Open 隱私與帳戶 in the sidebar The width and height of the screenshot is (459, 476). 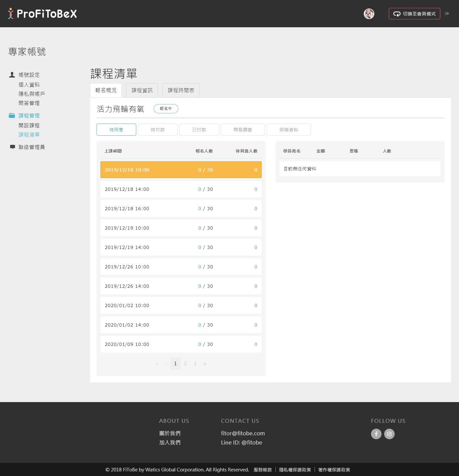pyautogui.click(x=32, y=94)
